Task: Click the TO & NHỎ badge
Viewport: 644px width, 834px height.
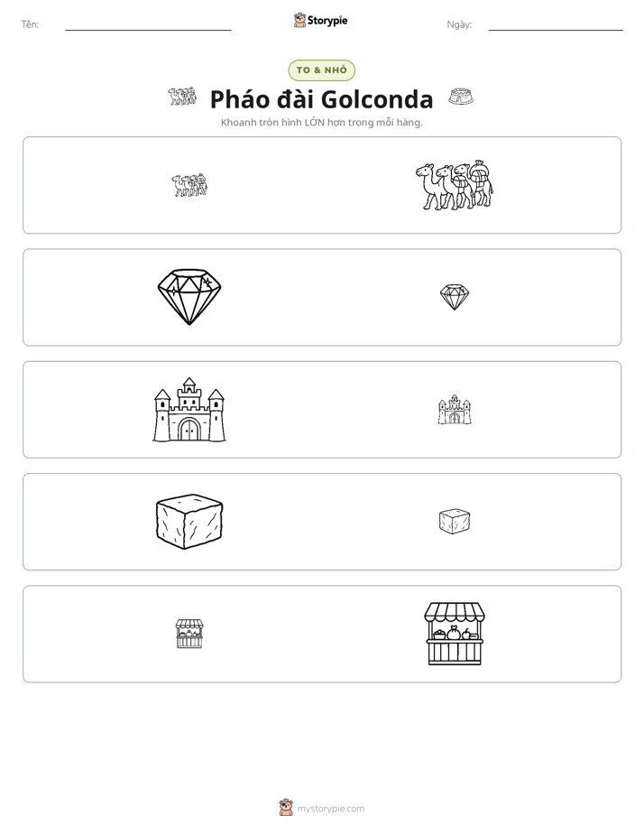Action: (321, 70)
